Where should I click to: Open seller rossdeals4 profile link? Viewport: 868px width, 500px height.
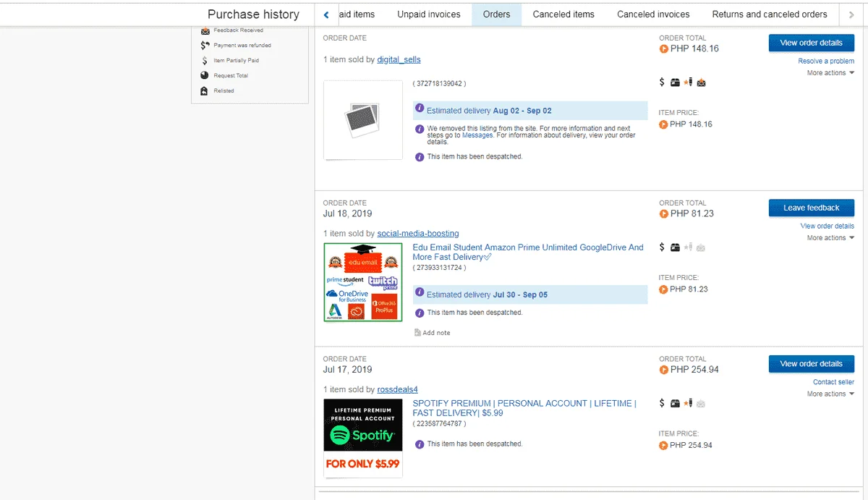click(x=397, y=389)
